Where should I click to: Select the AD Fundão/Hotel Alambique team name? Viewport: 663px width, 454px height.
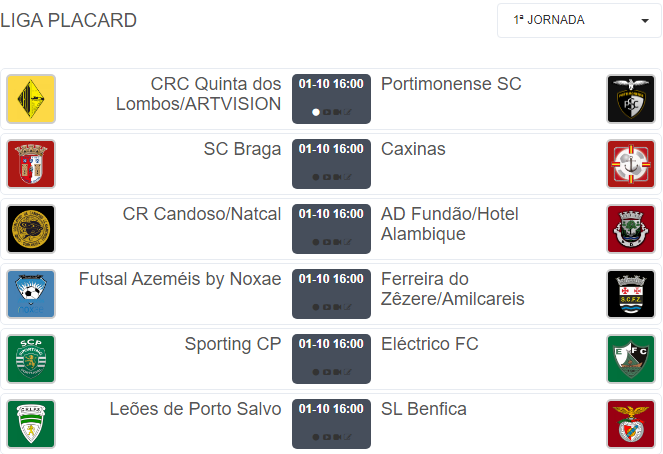click(x=449, y=224)
